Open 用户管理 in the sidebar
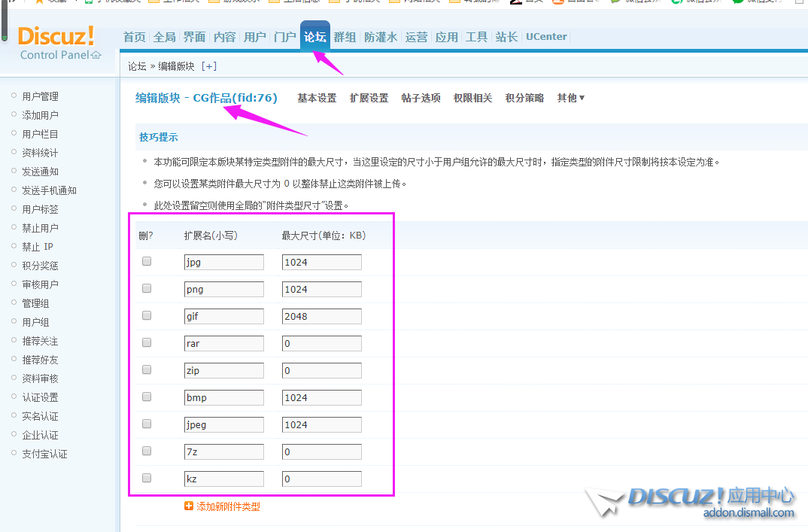Image resolution: width=808 pixels, height=532 pixels. click(40, 96)
